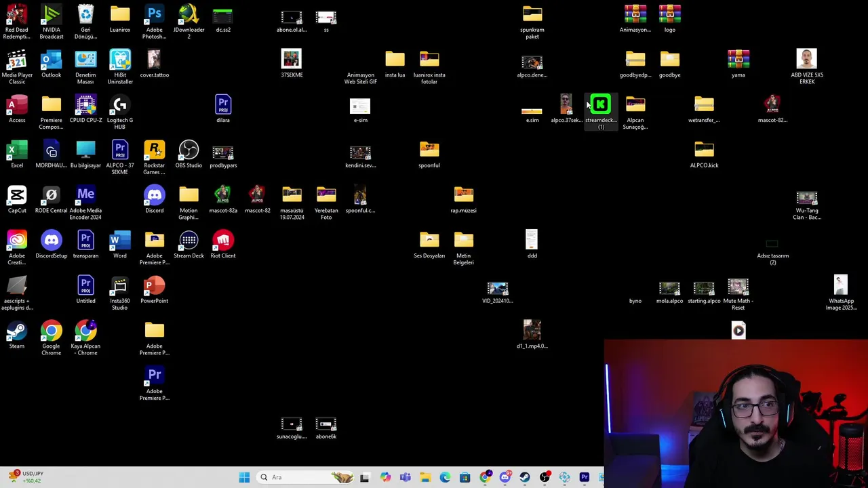
Task: Open the USD/JPY widget on the taskbar
Action: (x=26, y=477)
